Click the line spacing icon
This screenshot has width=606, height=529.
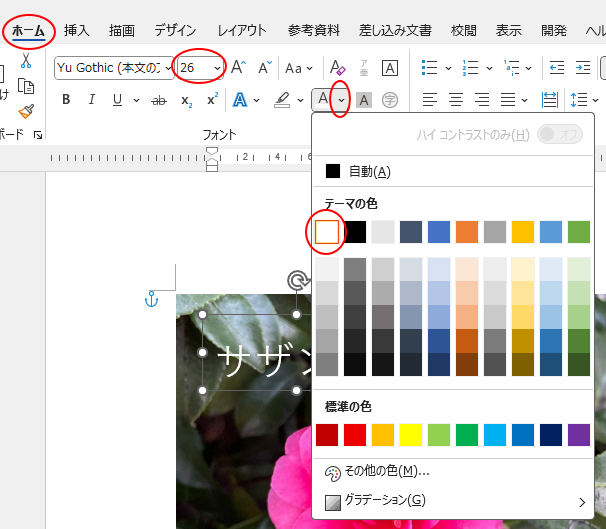pos(579,100)
